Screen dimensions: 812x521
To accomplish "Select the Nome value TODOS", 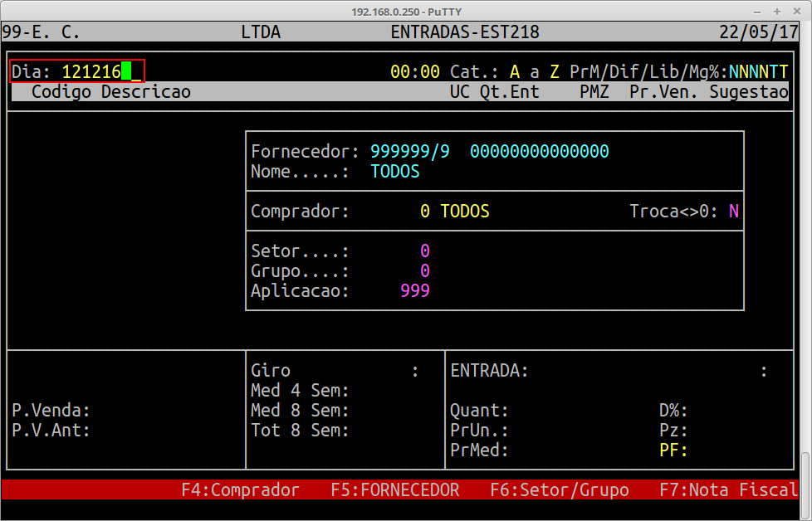I will pos(394,172).
